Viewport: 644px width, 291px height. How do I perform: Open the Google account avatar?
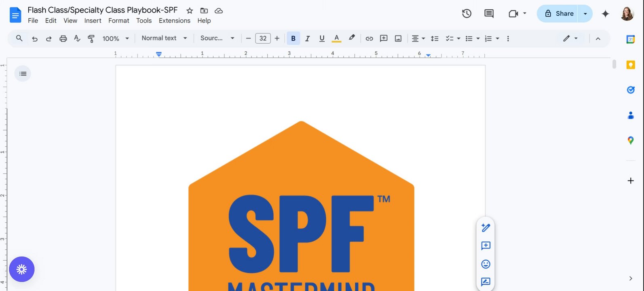tap(627, 13)
